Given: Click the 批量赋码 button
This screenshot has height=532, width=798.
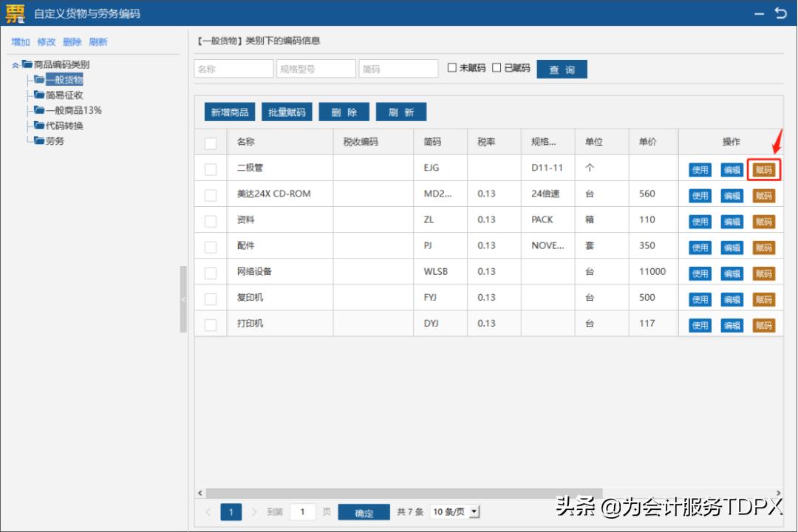Looking at the screenshot, I should click(x=287, y=112).
